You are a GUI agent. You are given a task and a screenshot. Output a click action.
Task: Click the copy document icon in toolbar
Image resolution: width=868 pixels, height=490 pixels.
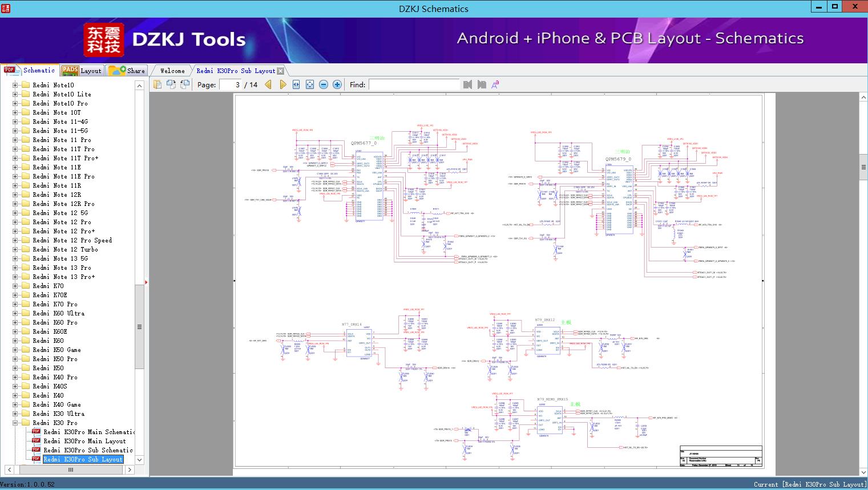click(x=158, y=84)
